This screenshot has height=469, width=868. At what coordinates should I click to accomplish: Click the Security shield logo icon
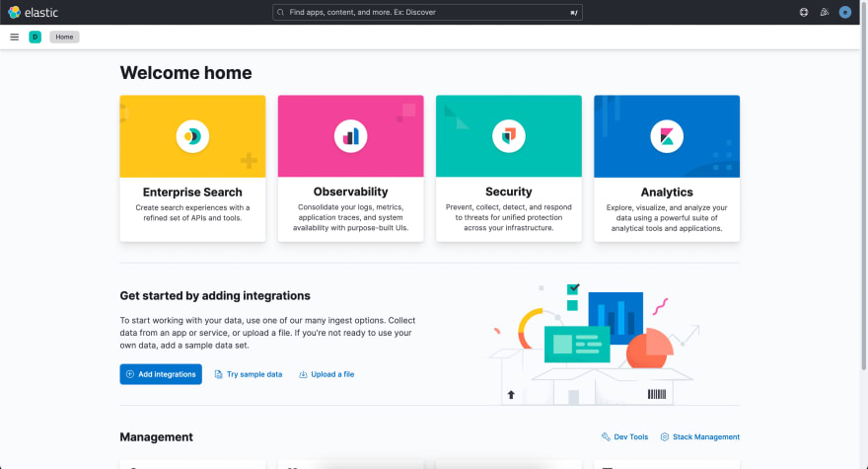coord(509,136)
